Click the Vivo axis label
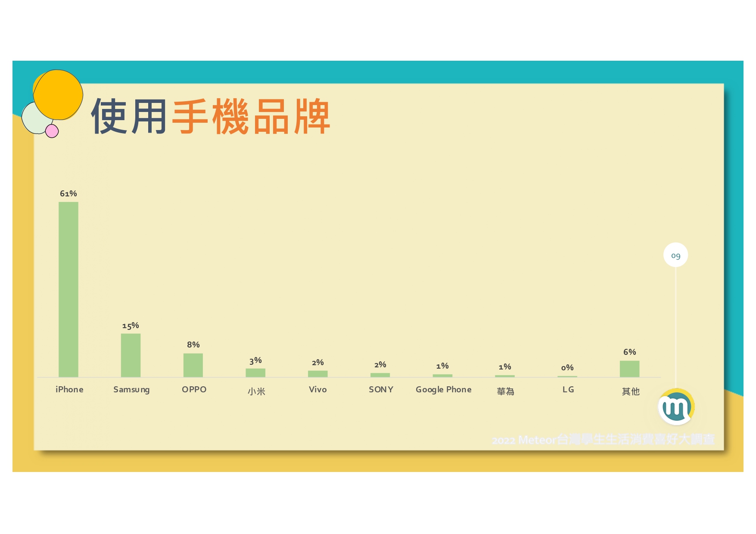756x534 pixels. point(318,389)
